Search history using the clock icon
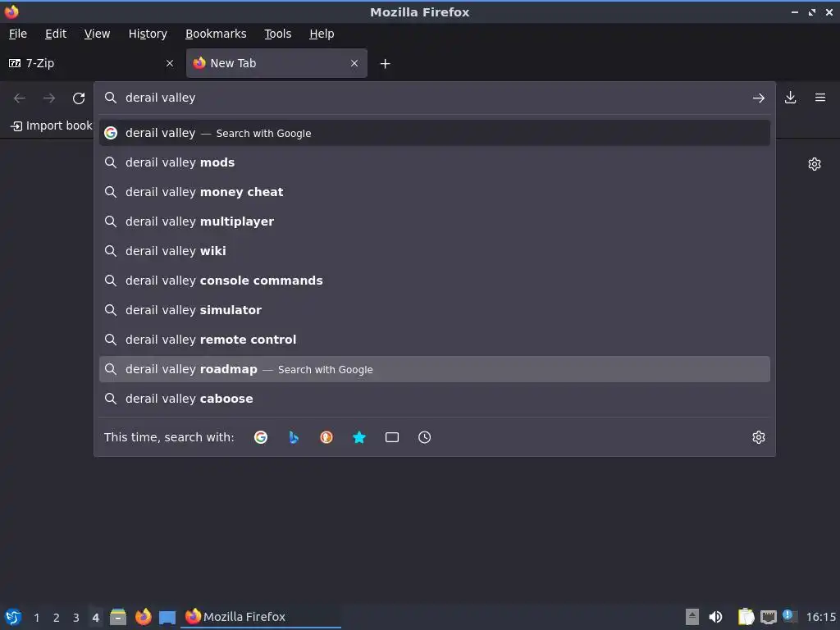The height and width of the screenshot is (630, 840). pos(424,437)
